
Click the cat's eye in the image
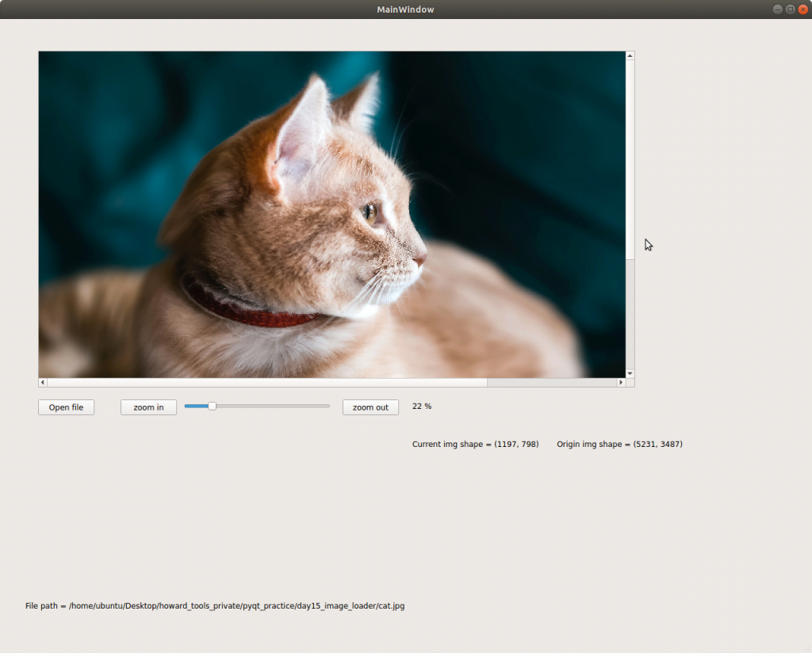pyautogui.click(x=370, y=211)
